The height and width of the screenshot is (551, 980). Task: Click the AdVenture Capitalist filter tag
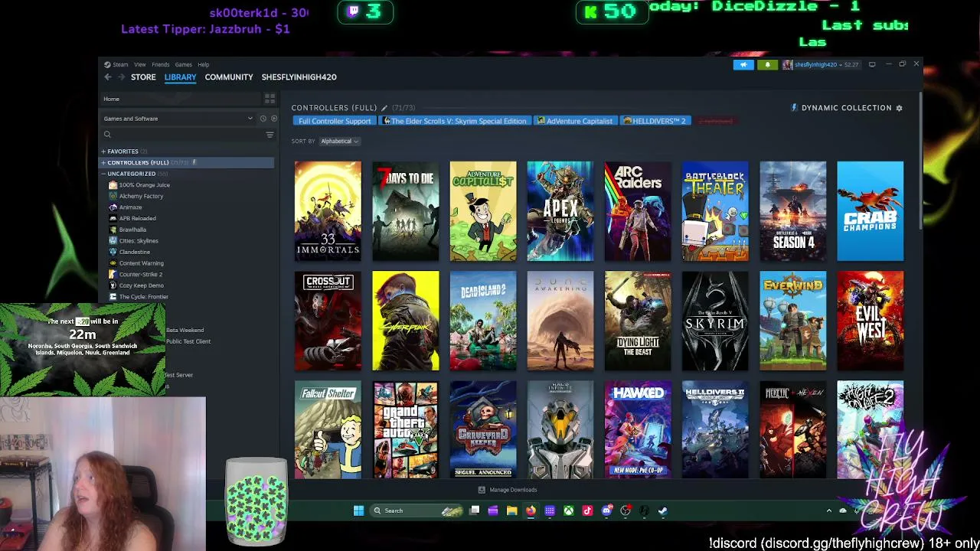[574, 121]
